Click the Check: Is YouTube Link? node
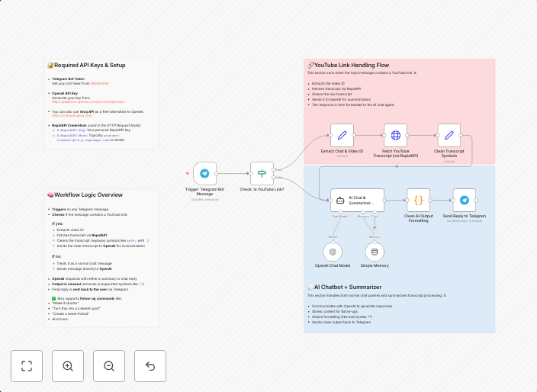Image resolution: width=537 pixels, height=392 pixels. [262, 173]
